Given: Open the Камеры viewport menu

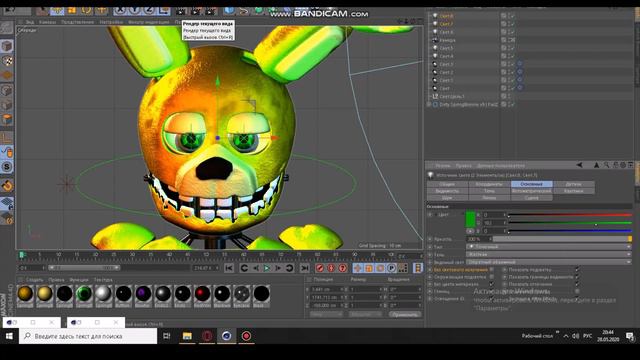Looking at the screenshot, I should point(47,22).
